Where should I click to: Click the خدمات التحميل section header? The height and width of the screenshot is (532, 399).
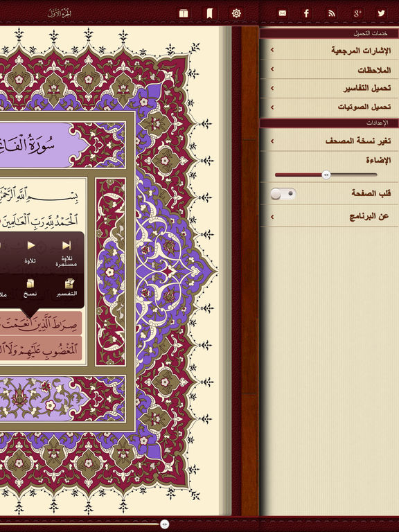click(x=329, y=33)
